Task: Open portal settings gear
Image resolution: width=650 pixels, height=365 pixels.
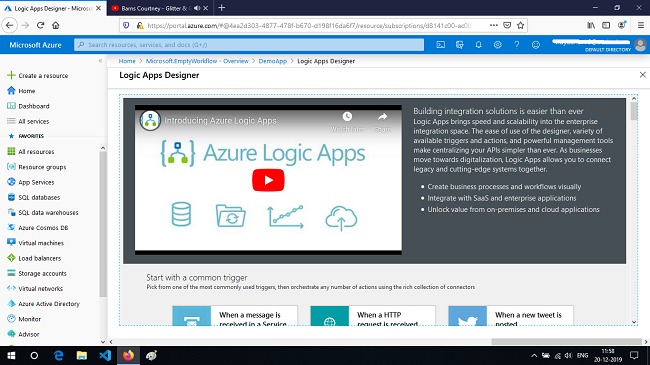Action: click(497, 45)
